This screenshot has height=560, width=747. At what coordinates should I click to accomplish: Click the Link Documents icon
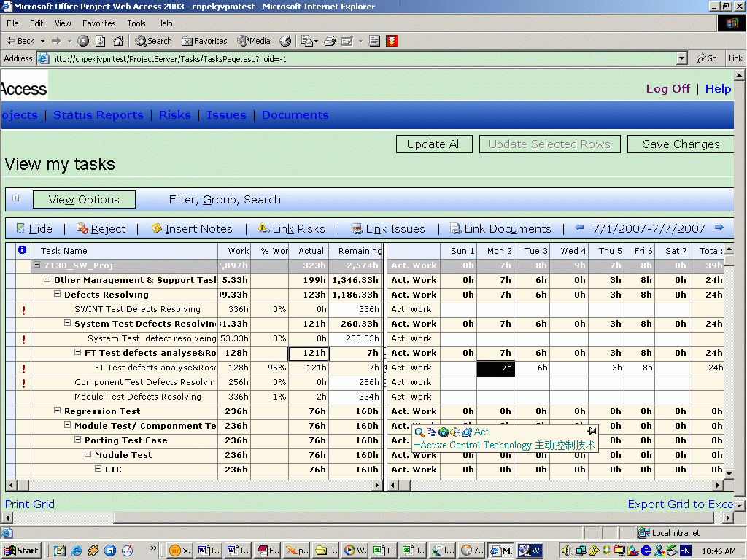455,228
